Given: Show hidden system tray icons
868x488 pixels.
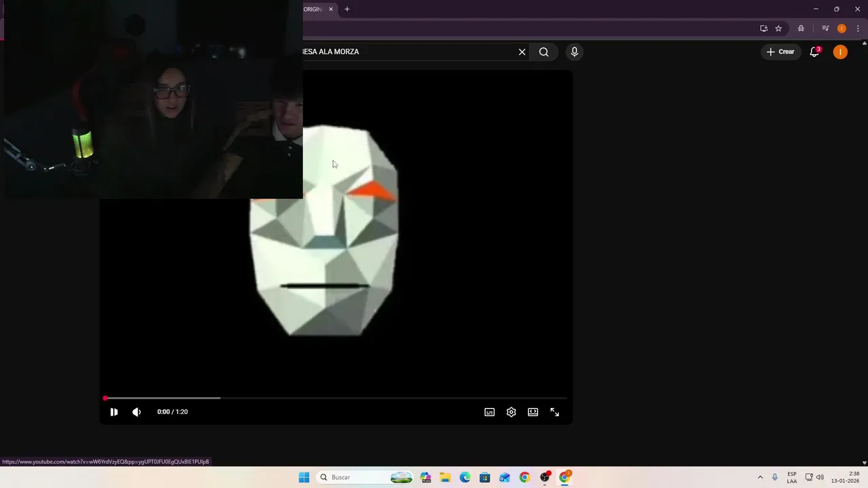Looking at the screenshot, I should pyautogui.click(x=760, y=477).
